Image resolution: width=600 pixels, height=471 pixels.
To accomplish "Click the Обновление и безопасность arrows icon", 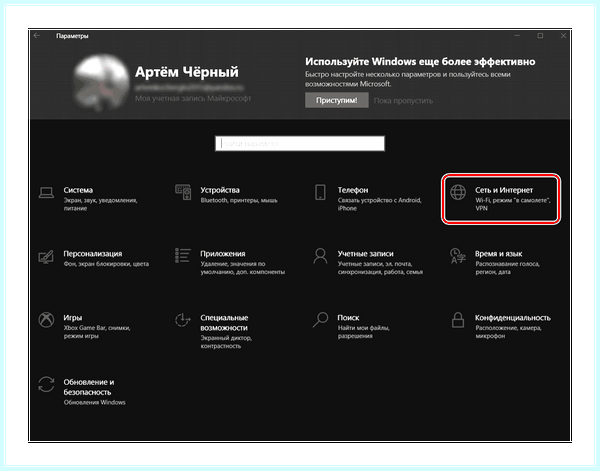I will point(46,384).
